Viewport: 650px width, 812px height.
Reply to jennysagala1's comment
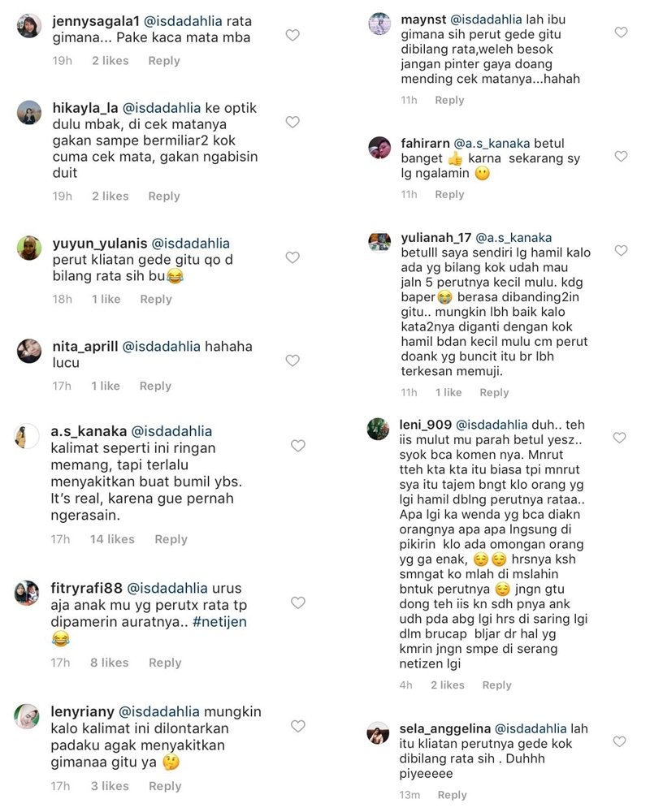(164, 61)
